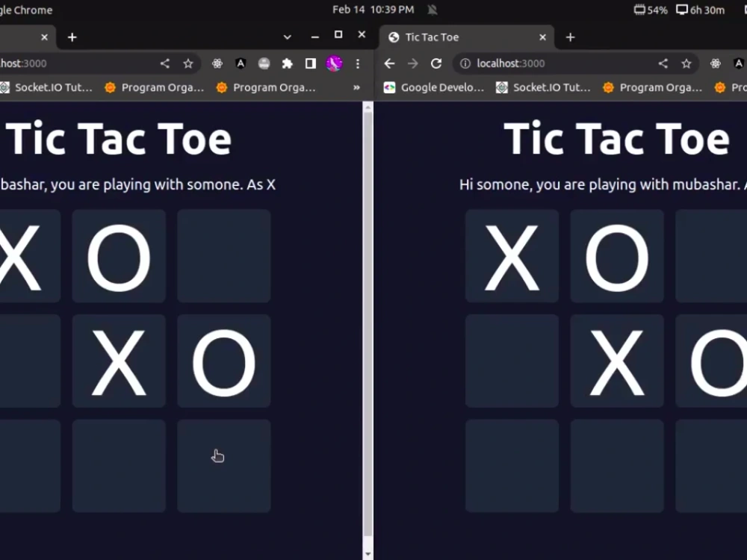The image size is (747, 560).
Task: Click the Chrome Extensions puzzle icon
Action: (288, 63)
